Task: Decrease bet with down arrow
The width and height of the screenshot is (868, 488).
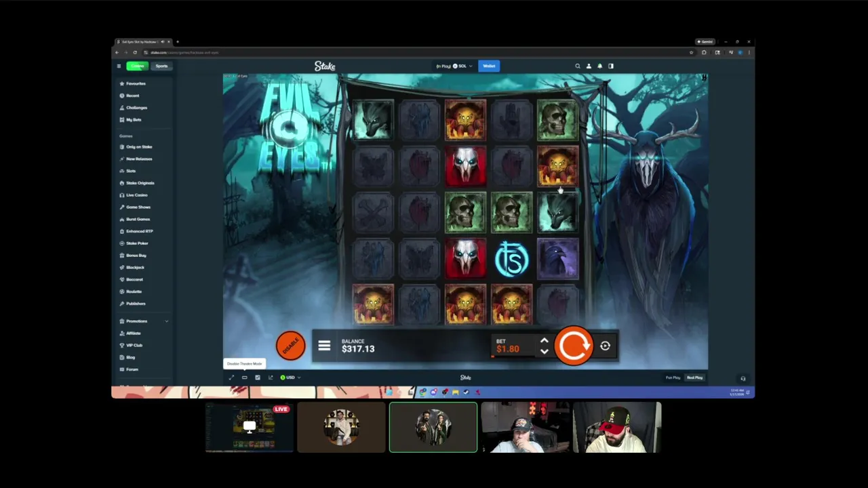Action: pyautogui.click(x=544, y=351)
